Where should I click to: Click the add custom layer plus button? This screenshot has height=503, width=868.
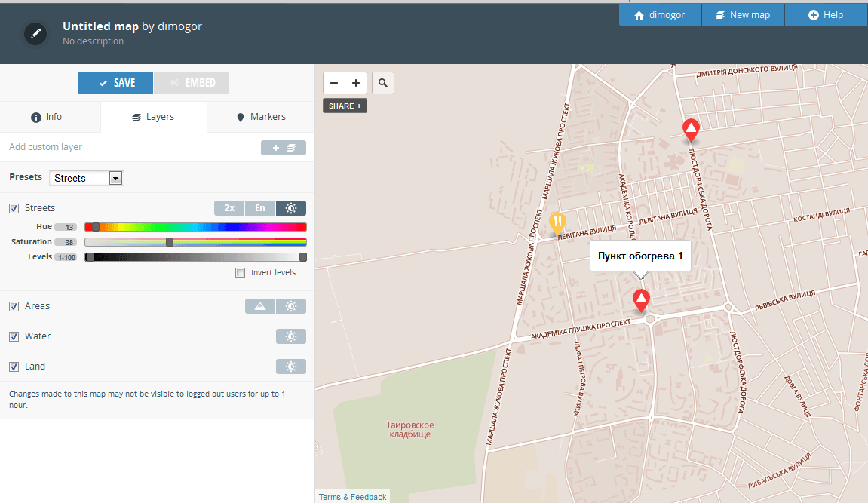284,148
